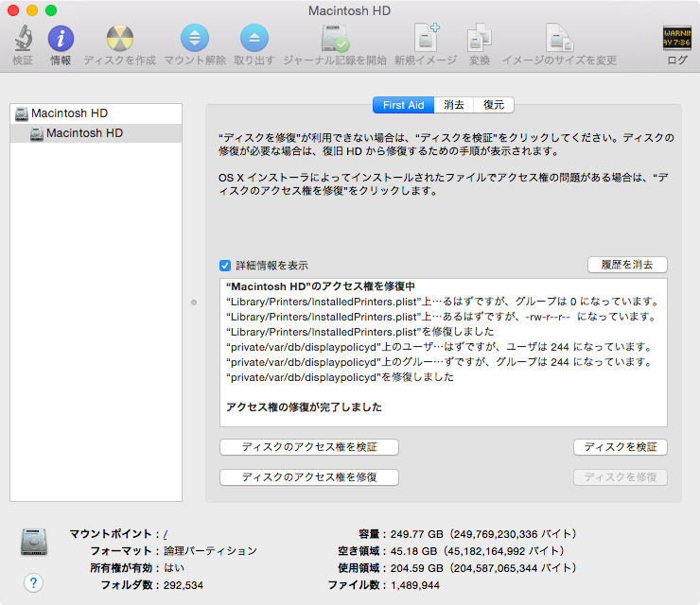The image size is (700, 605).
Task: Click the 所有権が有効 value はい
Action: pyautogui.click(x=174, y=568)
